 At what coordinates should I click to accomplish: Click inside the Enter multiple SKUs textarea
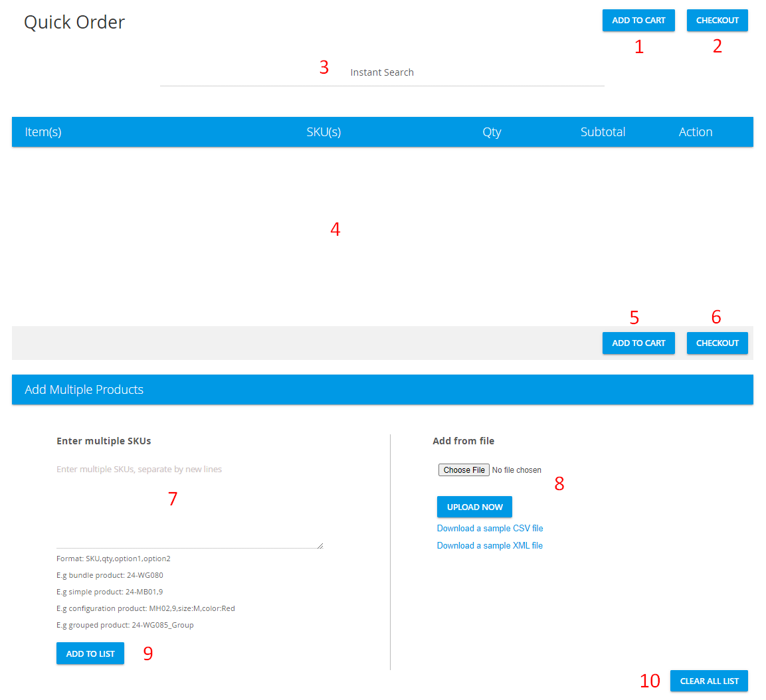[x=189, y=505]
